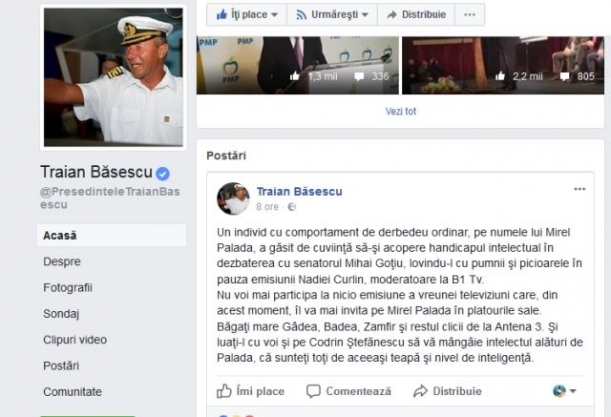Like the post with Îmi place
This screenshot has width=611, height=417.
pyautogui.click(x=251, y=391)
